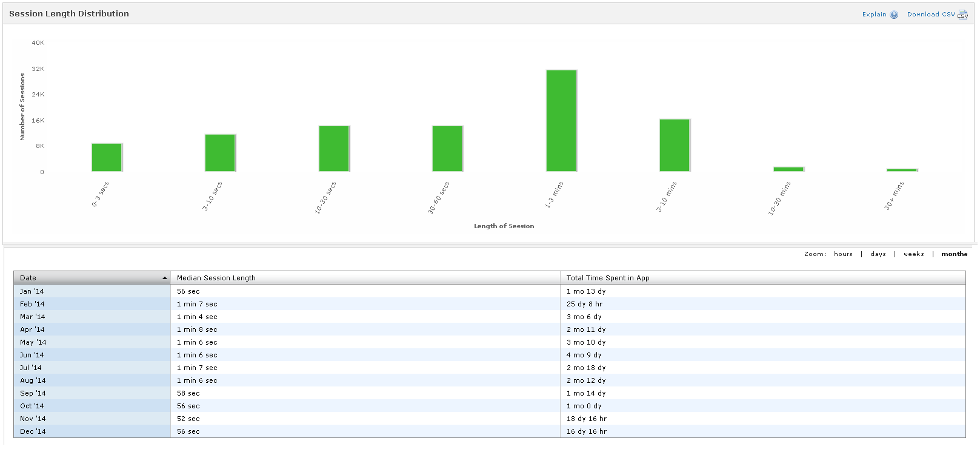
Task: Select the May '14 date cell
Action: [92, 342]
